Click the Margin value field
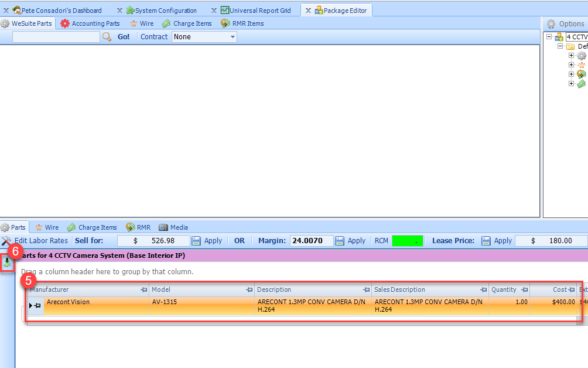This screenshot has width=588, height=368. 311,241
